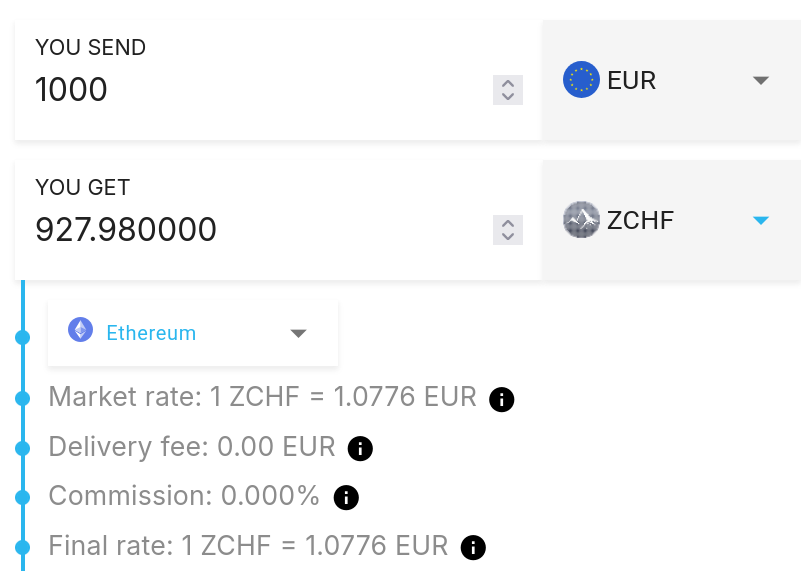
Task: Expand the EUR currency dropdown arrow
Action: [x=761, y=80]
